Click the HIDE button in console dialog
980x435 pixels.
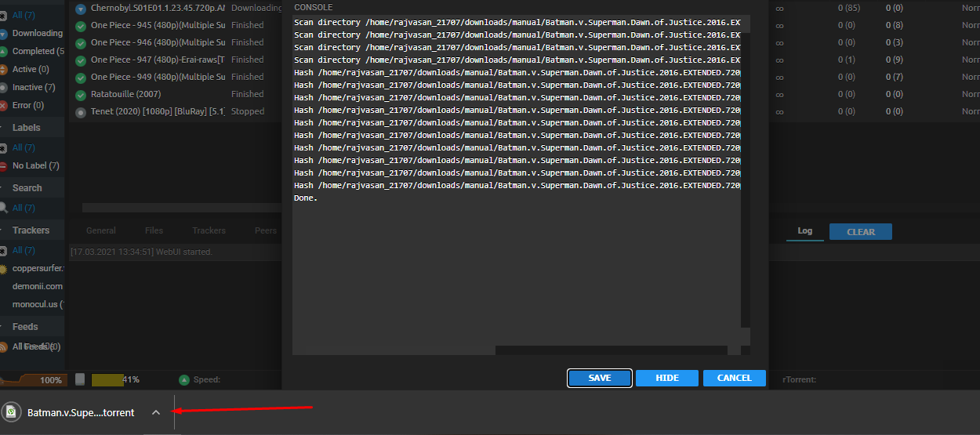667,378
